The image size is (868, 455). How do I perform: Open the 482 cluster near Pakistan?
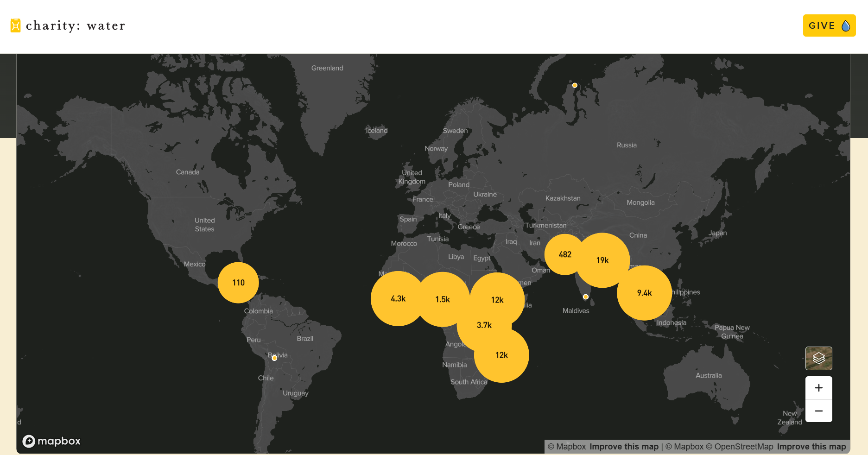(565, 254)
